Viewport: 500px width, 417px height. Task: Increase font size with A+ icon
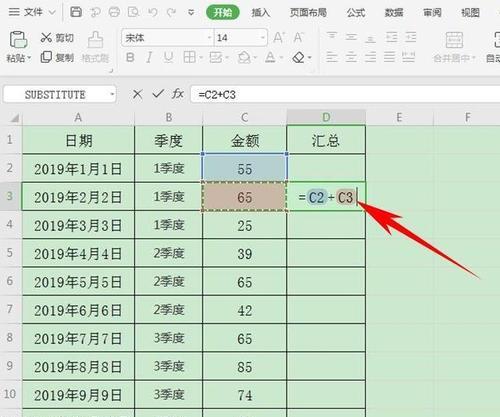[278, 37]
